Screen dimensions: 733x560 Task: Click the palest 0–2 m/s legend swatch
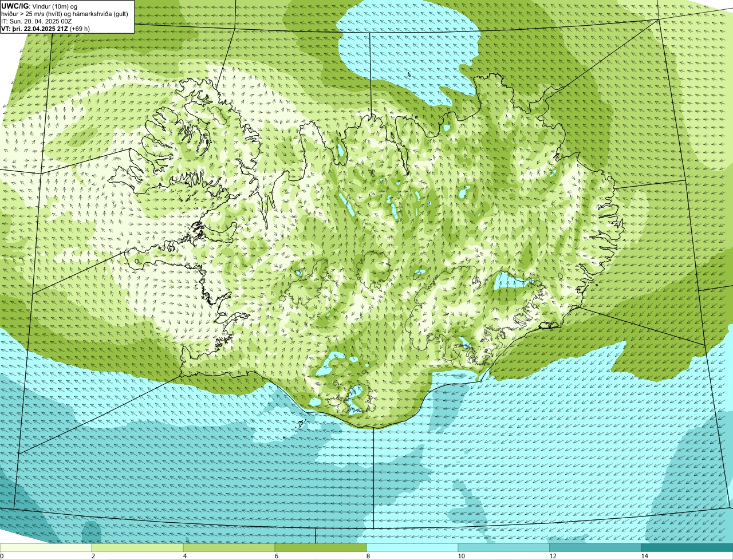46,547
